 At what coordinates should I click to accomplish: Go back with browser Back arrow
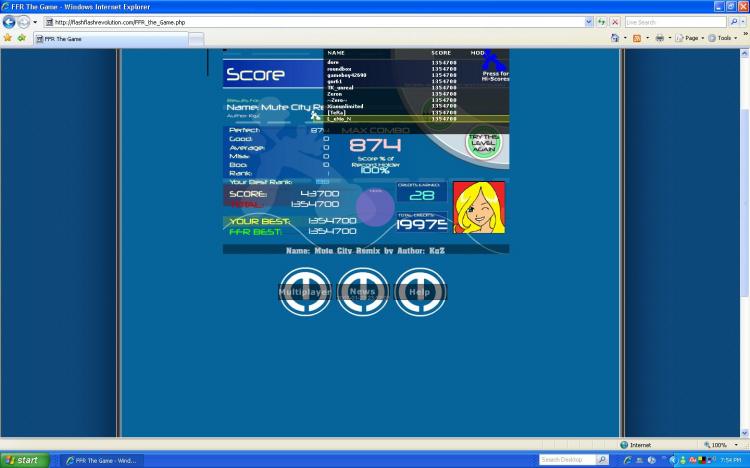pos(9,22)
